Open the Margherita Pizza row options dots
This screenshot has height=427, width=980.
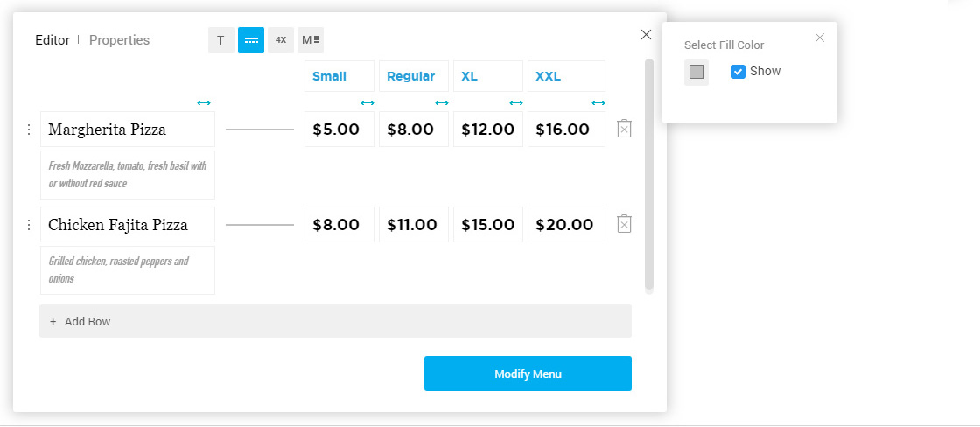(x=28, y=129)
